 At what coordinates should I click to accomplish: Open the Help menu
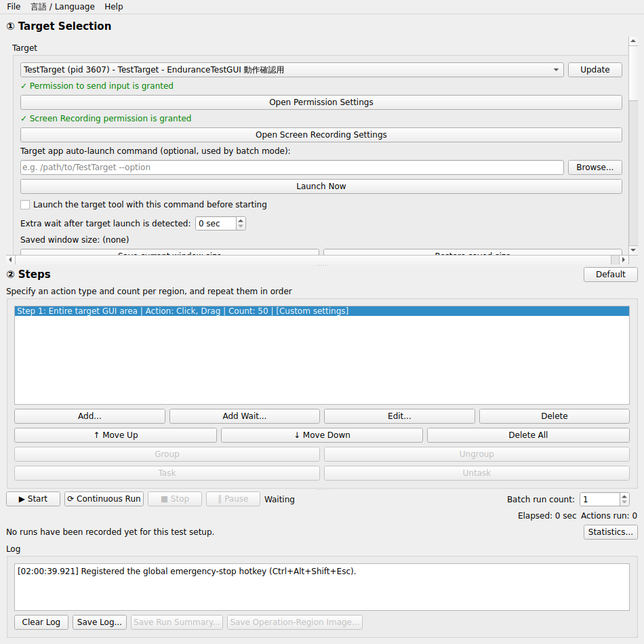click(x=113, y=7)
